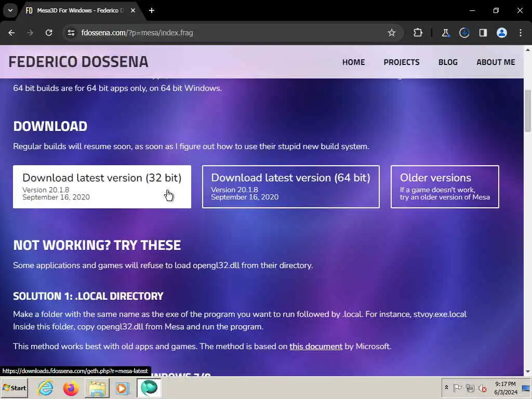Open Chrome Labs flask icon

pyautogui.click(x=445, y=33)
